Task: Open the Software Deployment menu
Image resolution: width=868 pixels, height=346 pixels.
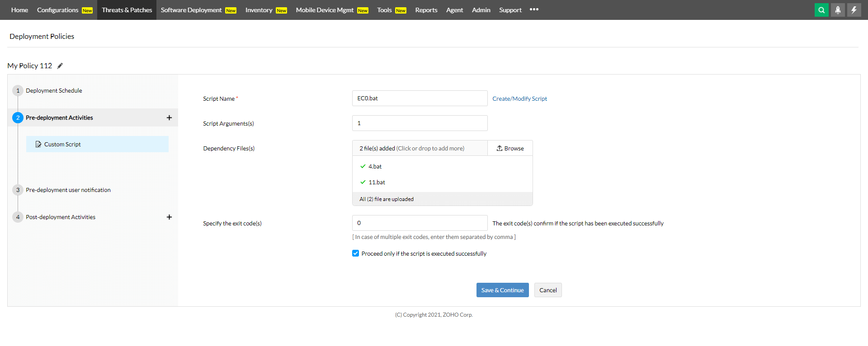Action: [191, 10]
